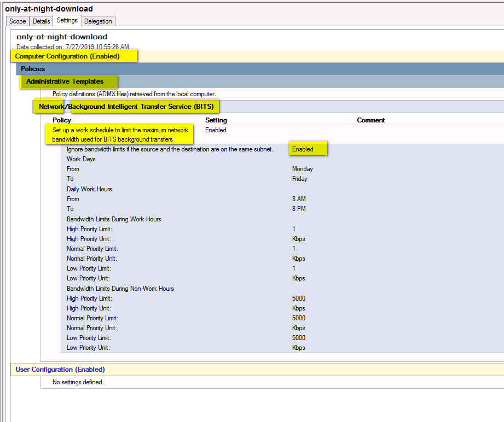
Task: Click the 'Daily Work Hours' label
Action: click(89, 189)
